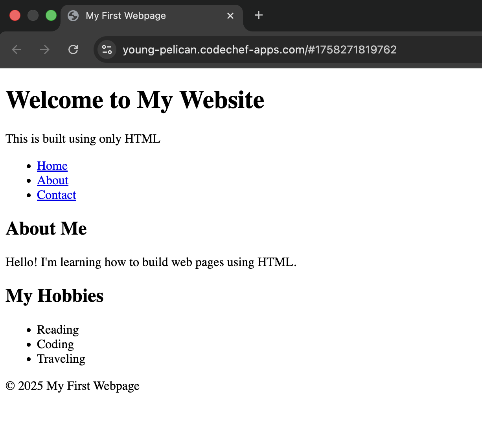Click the About Me heading
Image resolution: width=482 pixels, height=448 pixels.
click(46, 229)
